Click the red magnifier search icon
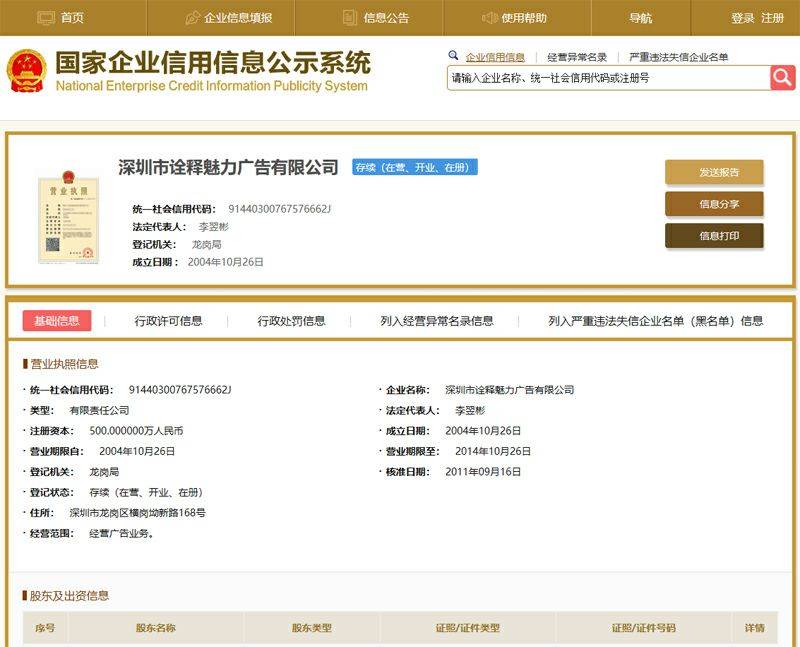 782,77
